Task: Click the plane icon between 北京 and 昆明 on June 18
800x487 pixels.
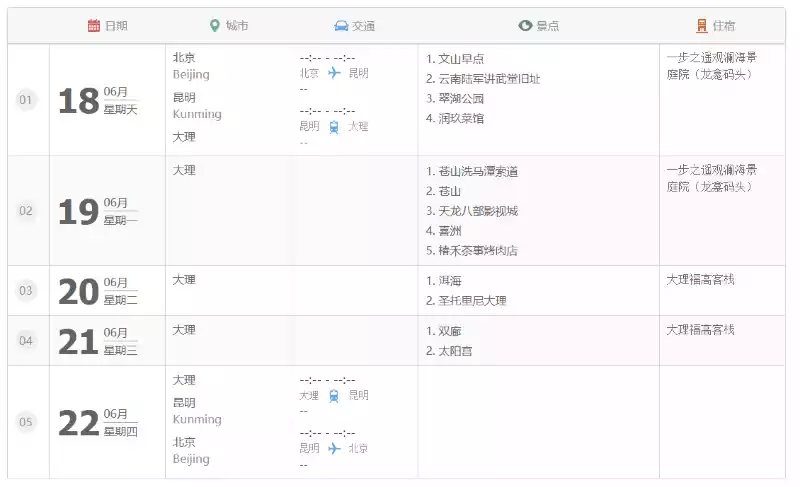Action: click(x=334, y=73)
